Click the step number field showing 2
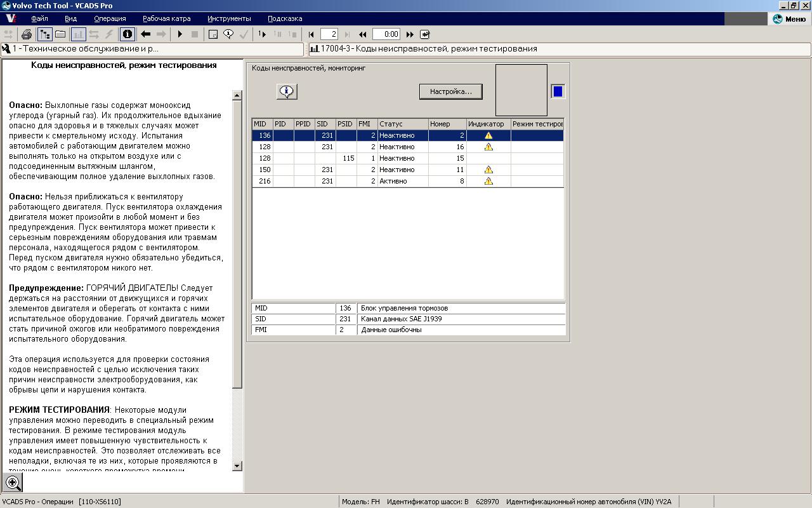The width and height of the screenshot is (812, 508). [x=329, y=34]
